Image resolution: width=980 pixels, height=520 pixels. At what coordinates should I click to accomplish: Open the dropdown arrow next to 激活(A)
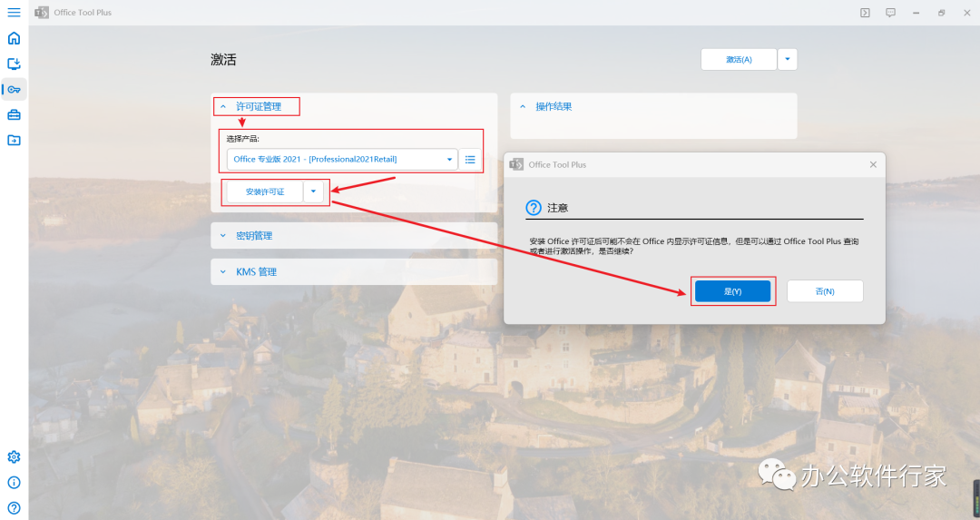[x=788, y=59]
